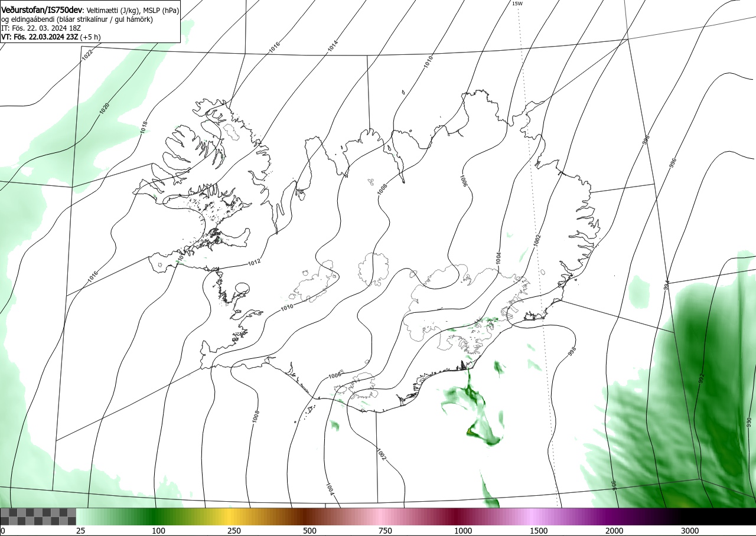Click the 1018 isobar label

144,128
